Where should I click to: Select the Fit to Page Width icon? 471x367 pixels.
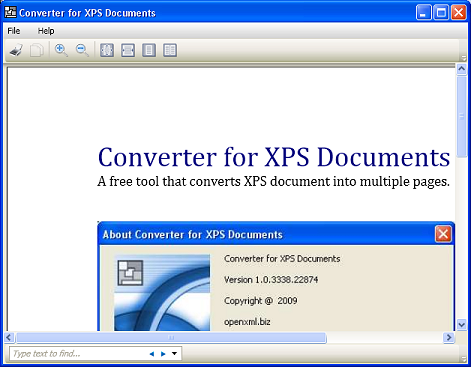tap(128, 50)
